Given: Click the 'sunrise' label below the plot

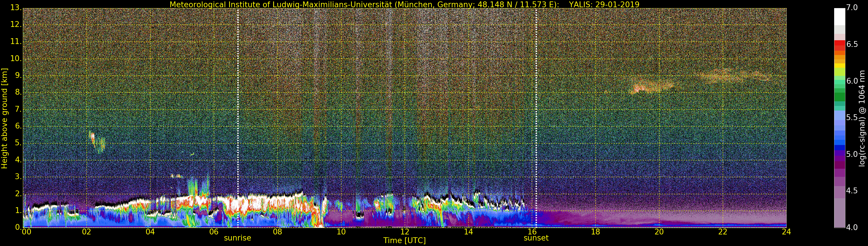Looking at the screenshot, I should (238, 238).
